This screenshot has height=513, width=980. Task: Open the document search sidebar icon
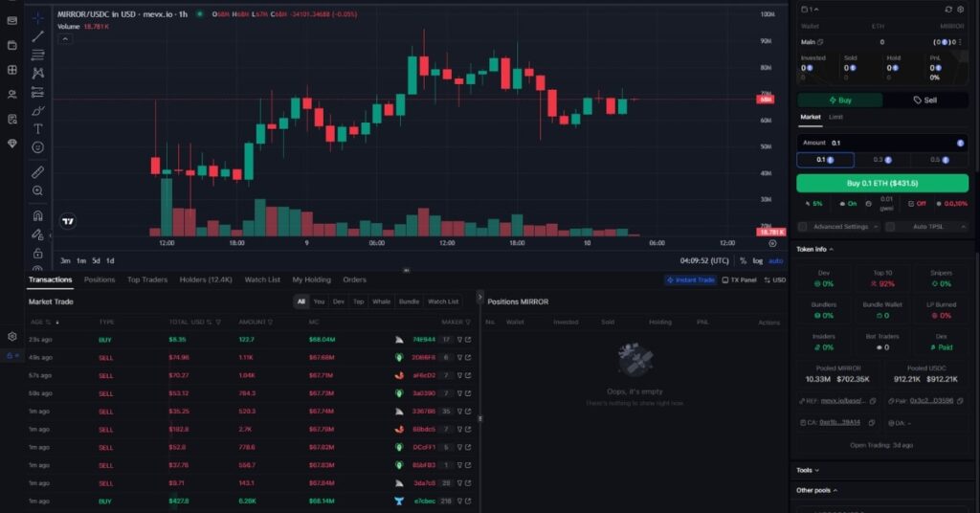tap(11, 119)
